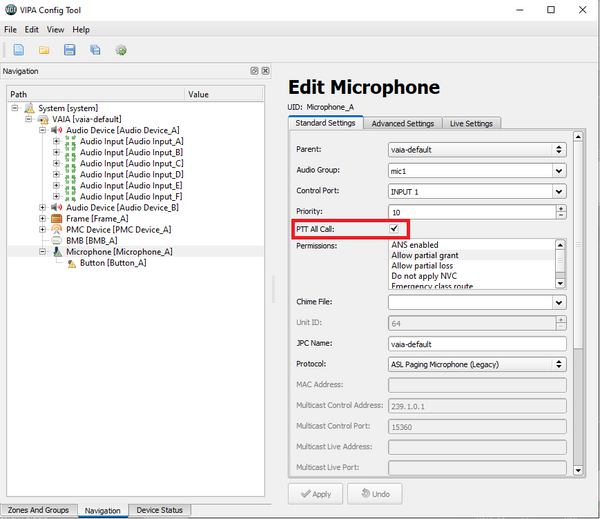Select the Frame [Frame_A] tree node
600x519 pixels.
(x=97, y=218)
